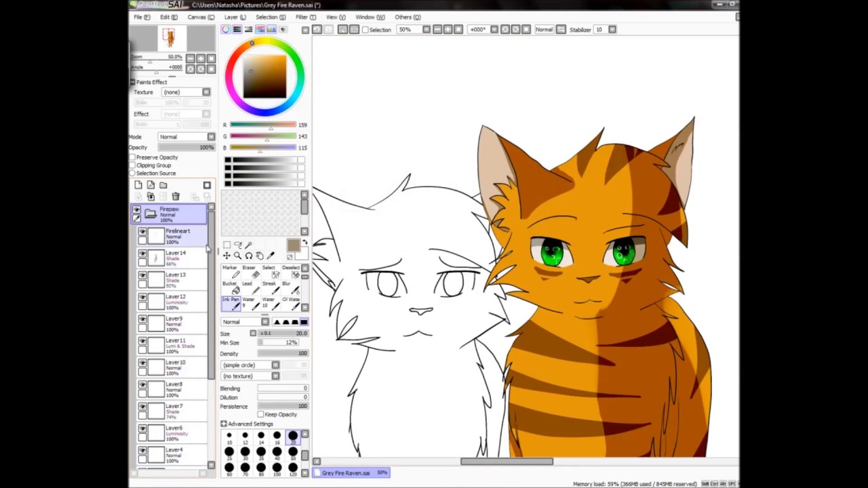The width and height of the screenshot is (868, 488).
Task: Open the Filter menu
Action: point(306,17)
